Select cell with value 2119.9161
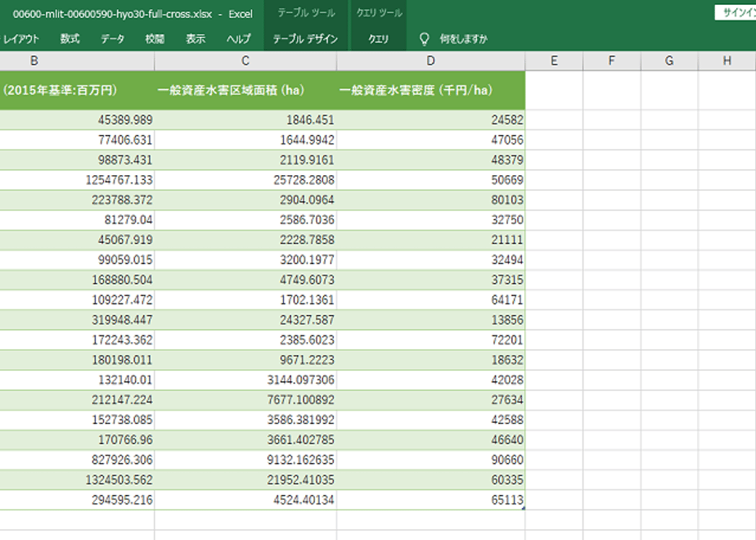This screenshot has height=540, width=756. click(x=245, y=160)
